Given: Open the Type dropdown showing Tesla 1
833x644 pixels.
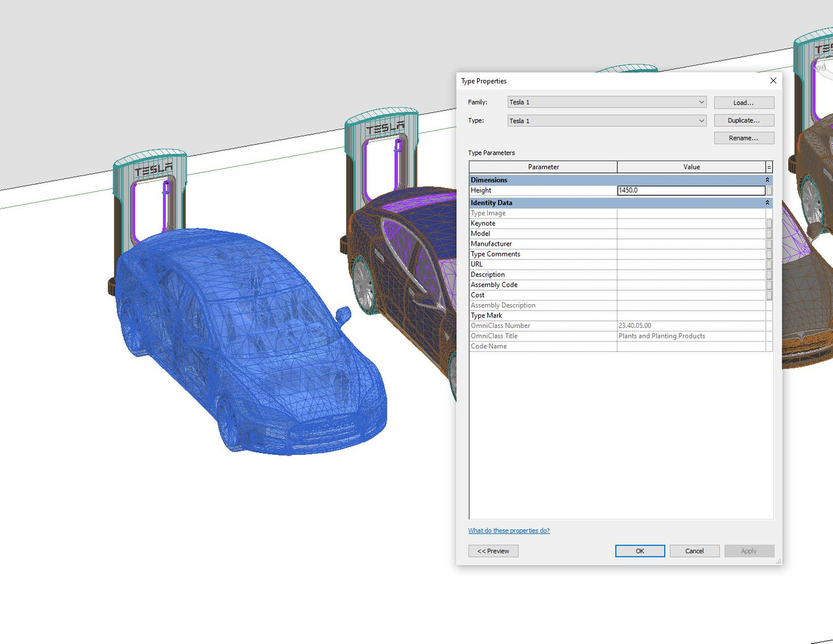Looking at the screenshot, I should click(607, 120).
